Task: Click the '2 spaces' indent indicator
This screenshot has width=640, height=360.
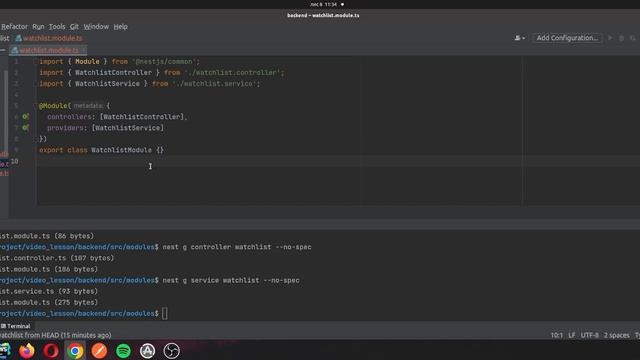Action: click(x=617, y=336)
